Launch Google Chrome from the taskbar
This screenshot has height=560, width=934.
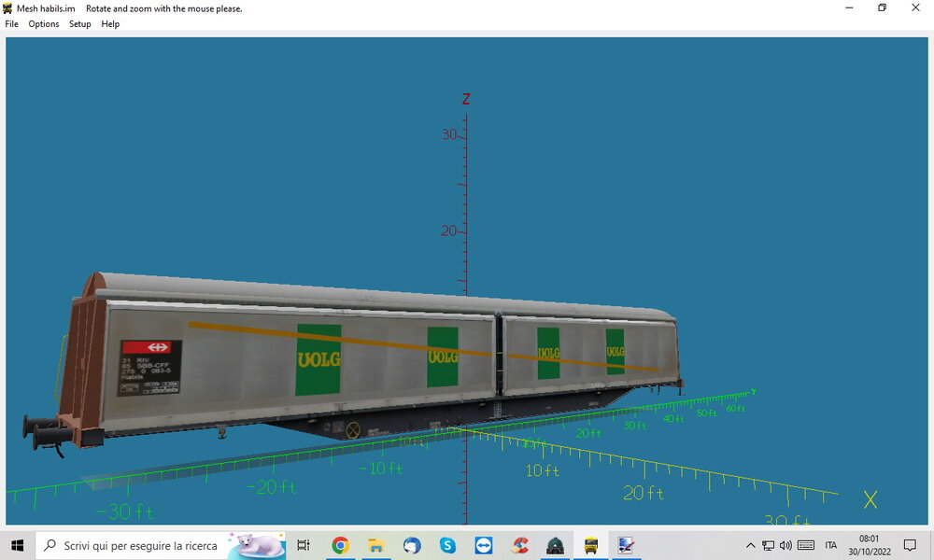click(340, 545)
